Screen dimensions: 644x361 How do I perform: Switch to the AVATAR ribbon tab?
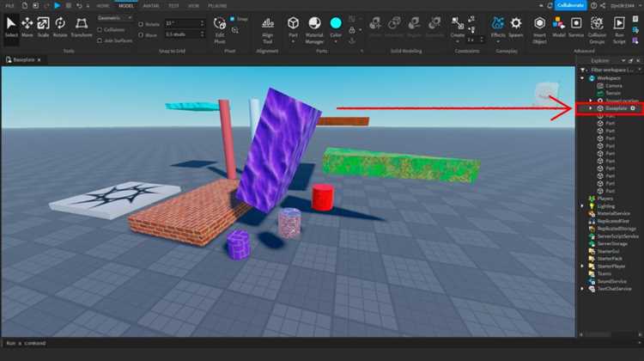(x=151, y=6)
